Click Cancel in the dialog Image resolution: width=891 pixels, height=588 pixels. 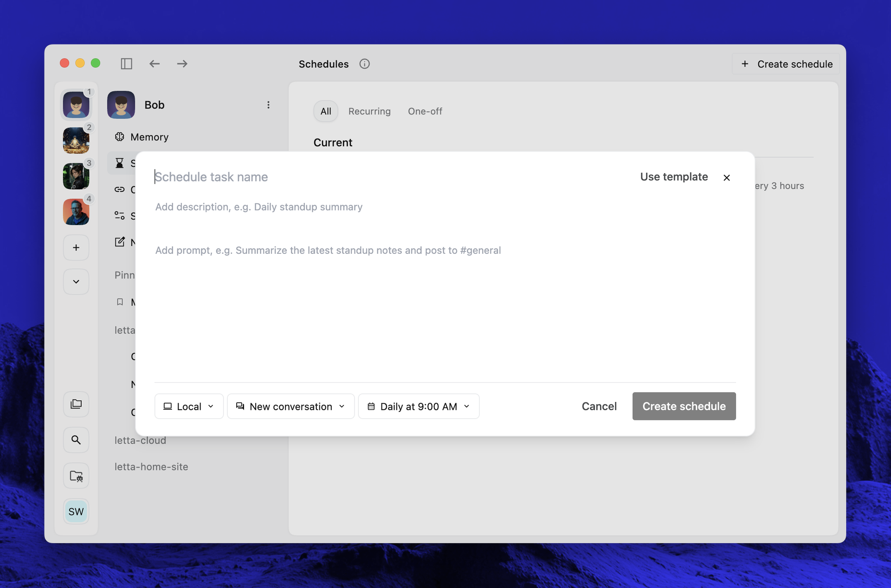click(599, 407)
